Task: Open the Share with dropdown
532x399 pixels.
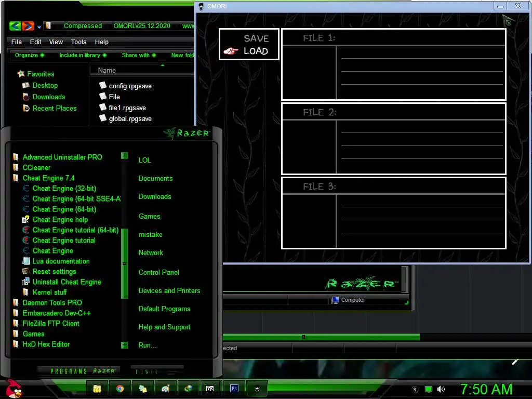Action: [139, 55]
